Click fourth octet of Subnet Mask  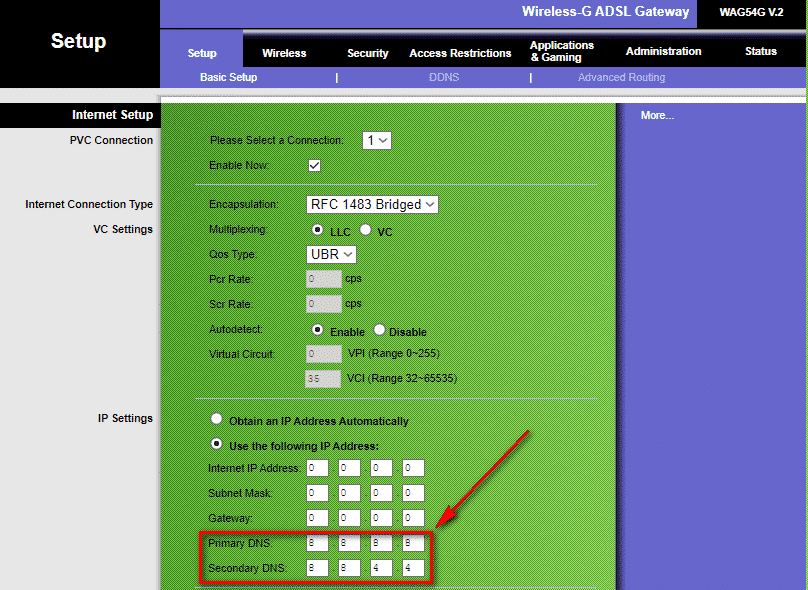(413, 493)
